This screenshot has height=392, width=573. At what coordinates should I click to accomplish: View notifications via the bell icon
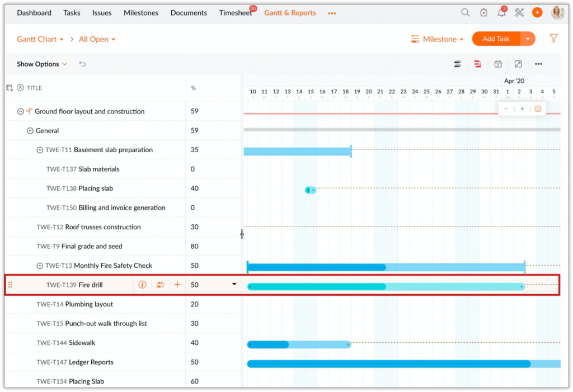[x=501, y=12]
